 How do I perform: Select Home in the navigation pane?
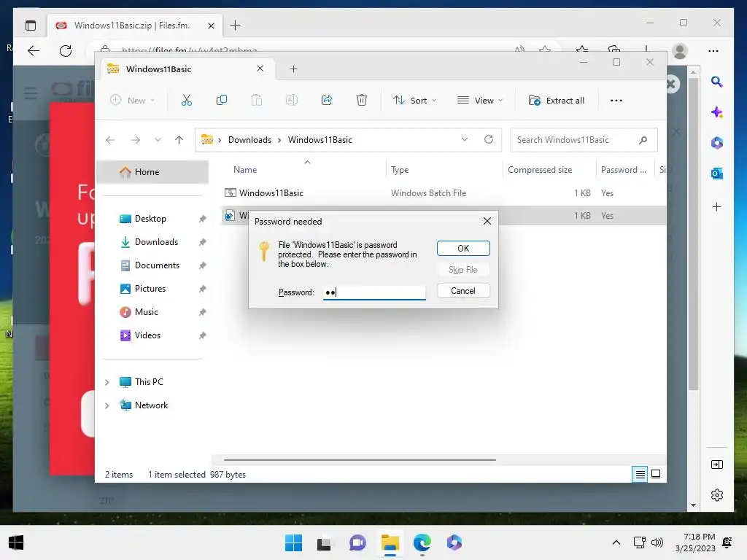click(x=153, y=172)
